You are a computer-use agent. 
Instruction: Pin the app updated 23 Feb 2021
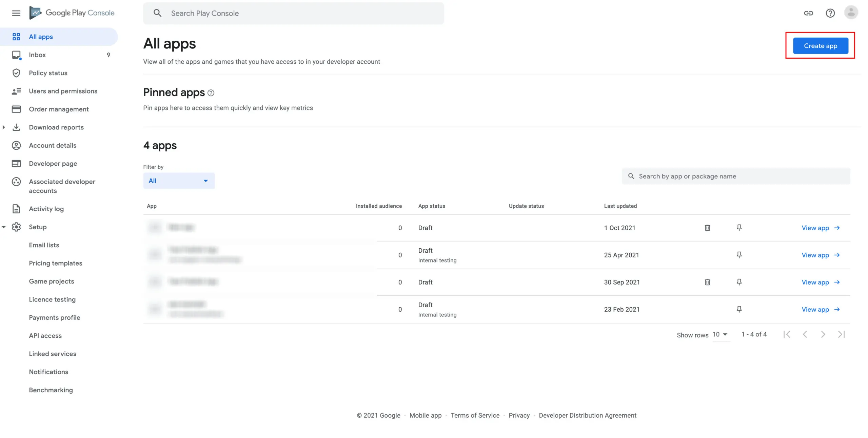(739, 309)
